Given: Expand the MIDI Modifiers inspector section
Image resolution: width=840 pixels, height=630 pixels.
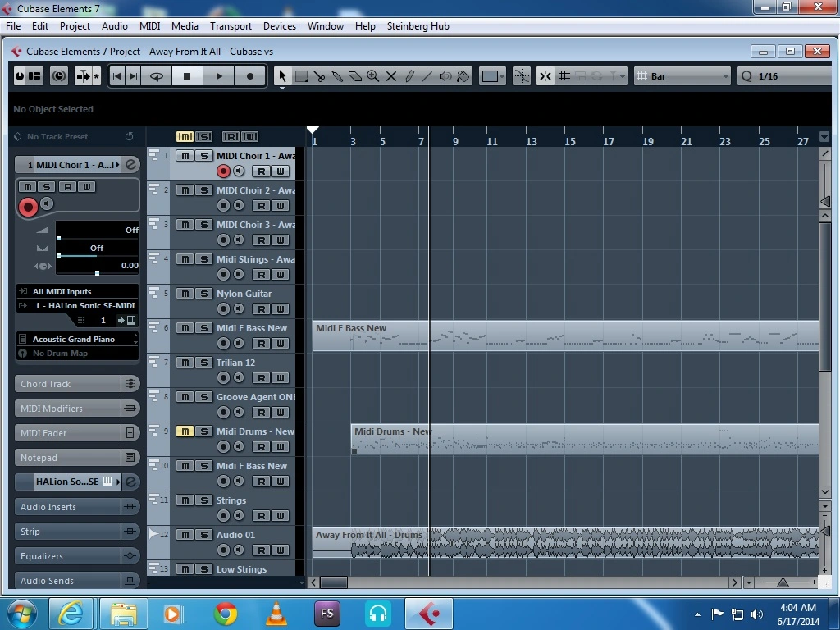Looking at the screenshot, I should coord(76,409).
